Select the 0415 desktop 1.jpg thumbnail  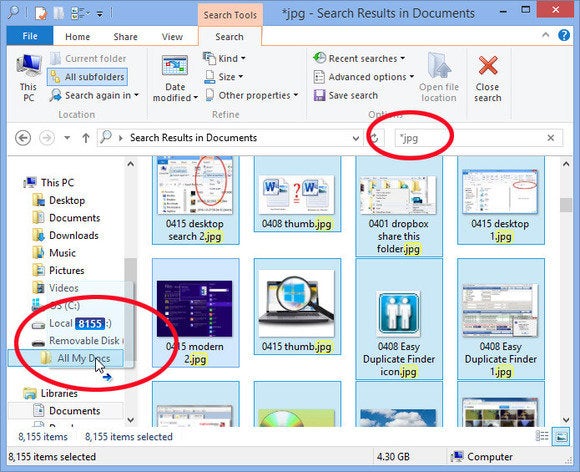[x=501, y=200]
